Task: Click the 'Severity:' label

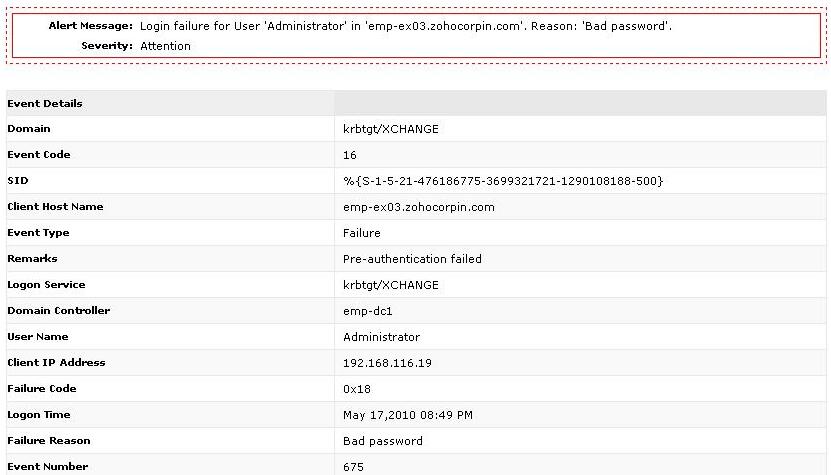Action: [x=107, y=46]
